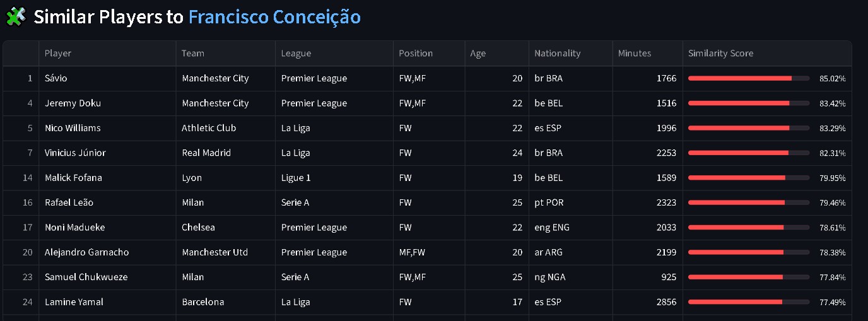
Task: Select Rafael Leão's Milan team cell
Action: [x=192, y=202]
